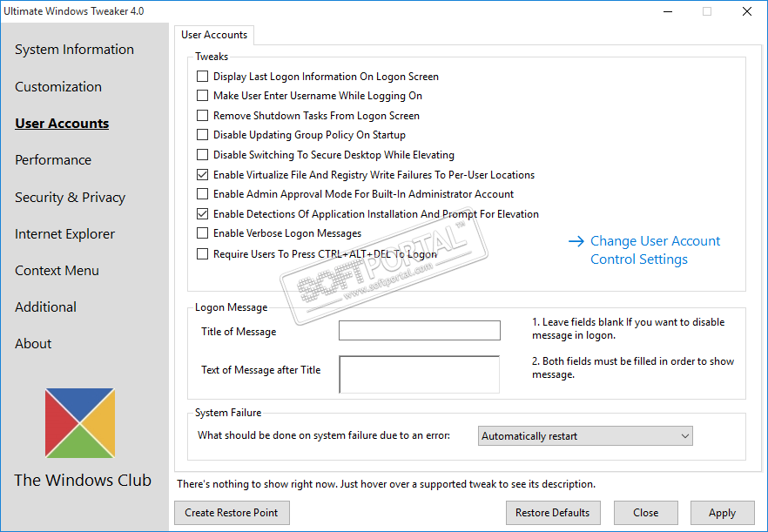Close the Ultimate Windows Tweaker window
Viewport: 768px width, 532px height.
[747, 11]
